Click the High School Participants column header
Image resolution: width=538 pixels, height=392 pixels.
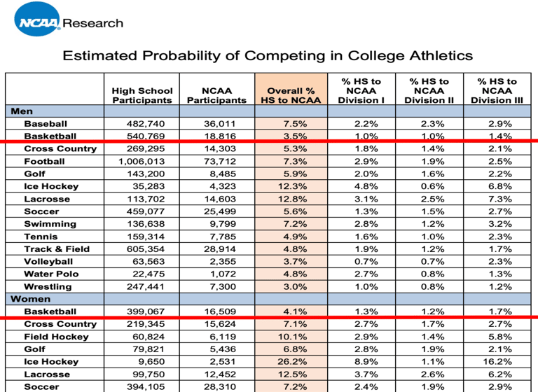[x=142, y=96]
